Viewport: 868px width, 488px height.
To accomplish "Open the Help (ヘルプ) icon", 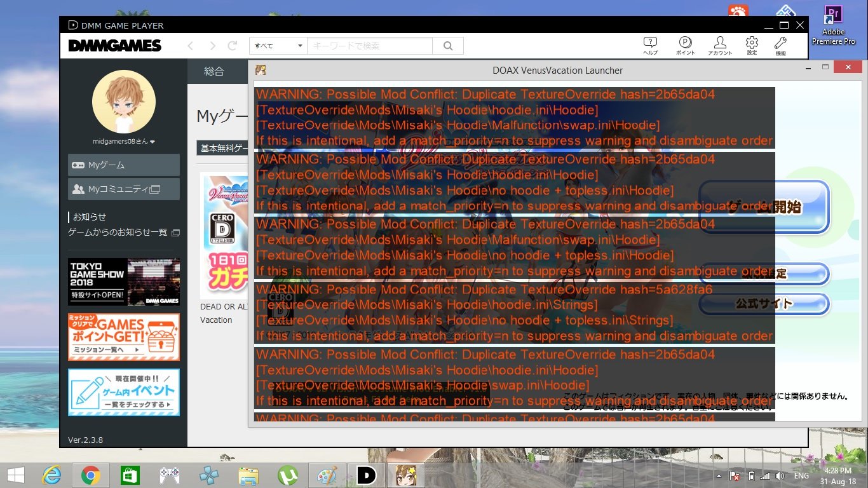I will point(650,46).
